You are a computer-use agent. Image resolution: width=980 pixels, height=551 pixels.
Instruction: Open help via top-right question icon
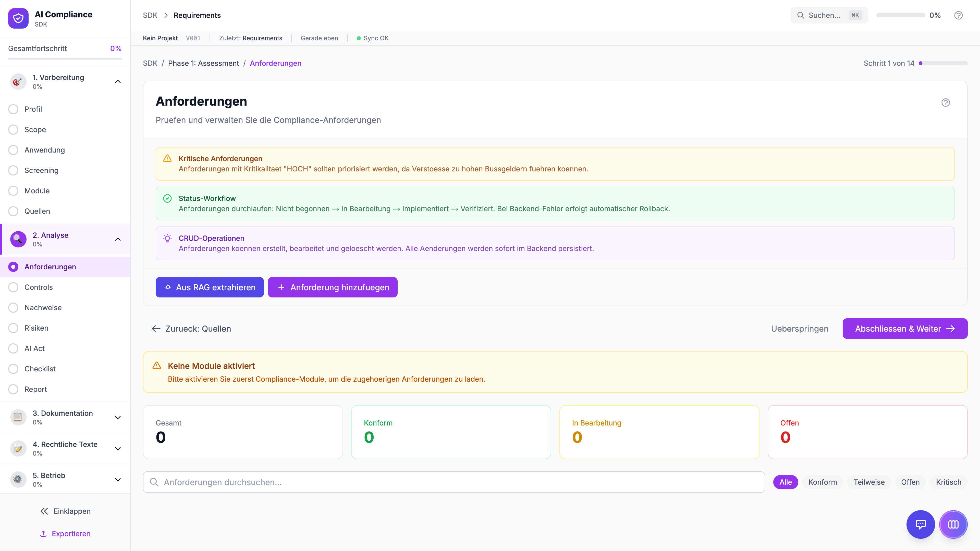click(958, 15)
